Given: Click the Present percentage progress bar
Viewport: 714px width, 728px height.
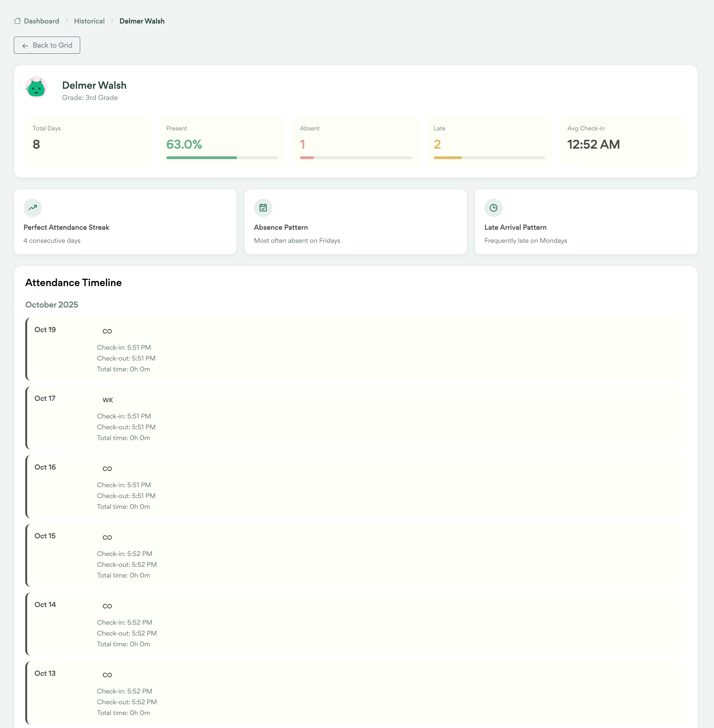Looking at the screenshot, I should [222, 158].
